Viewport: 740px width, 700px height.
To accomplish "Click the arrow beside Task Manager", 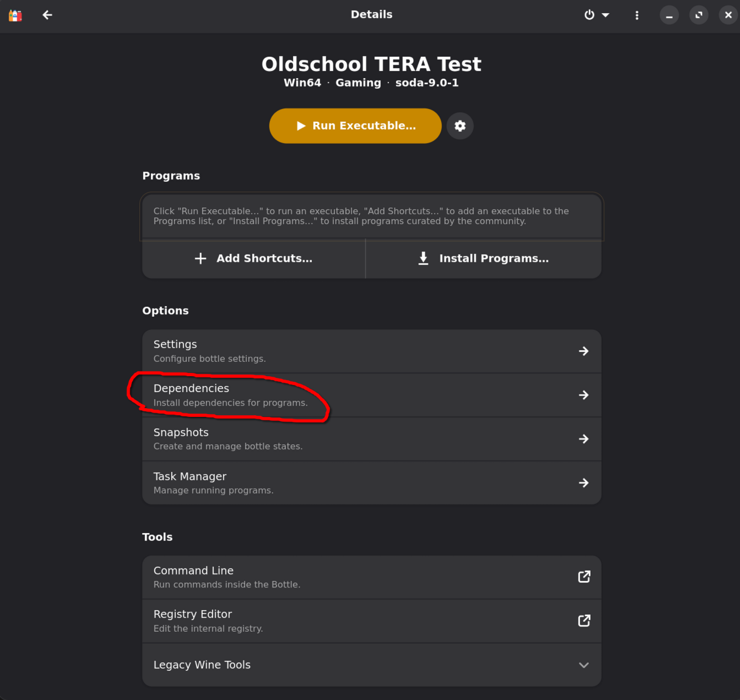I will pyautogui.click(x=584, y=482).
